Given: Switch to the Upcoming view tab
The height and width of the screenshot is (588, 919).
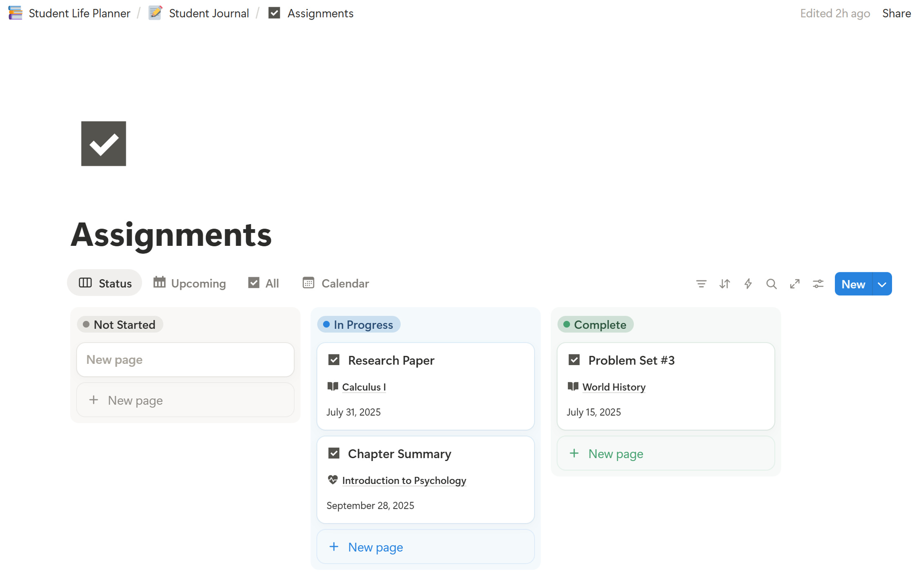Looking at the screenshot, I should pos(190,283).
